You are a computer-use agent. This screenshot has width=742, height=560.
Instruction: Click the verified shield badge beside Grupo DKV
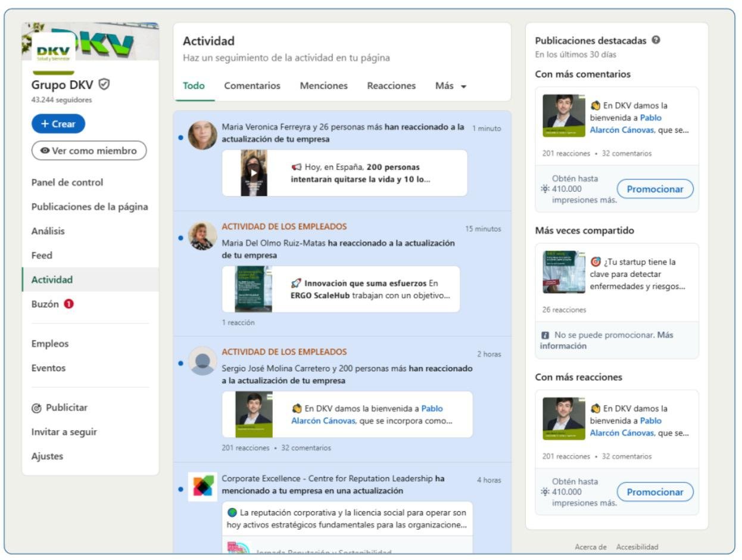pos(104,85)
